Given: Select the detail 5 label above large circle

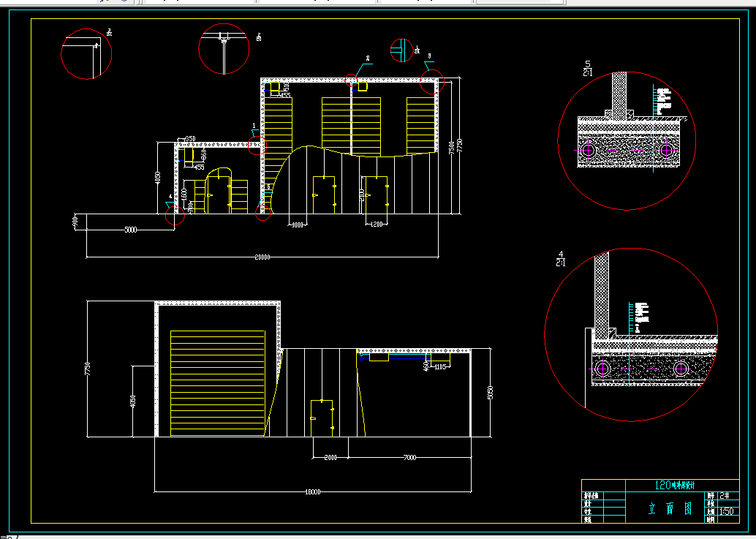Looking at the screenshot, I should point(588,68).
